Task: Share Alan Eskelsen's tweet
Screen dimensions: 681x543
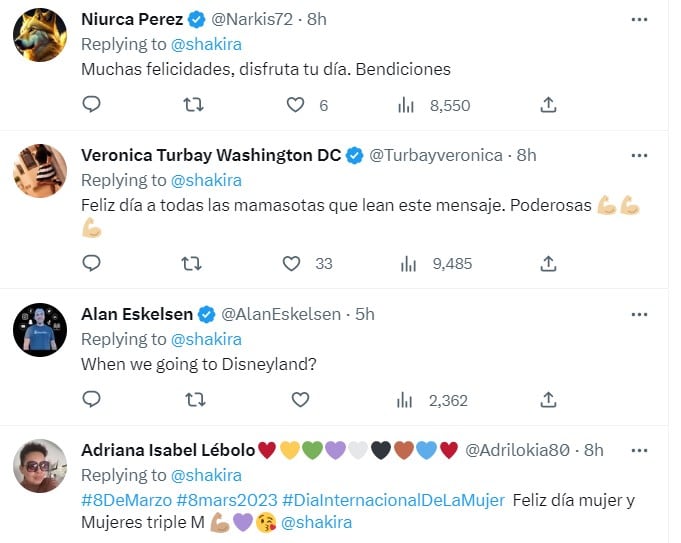Action: pos(548,399)
